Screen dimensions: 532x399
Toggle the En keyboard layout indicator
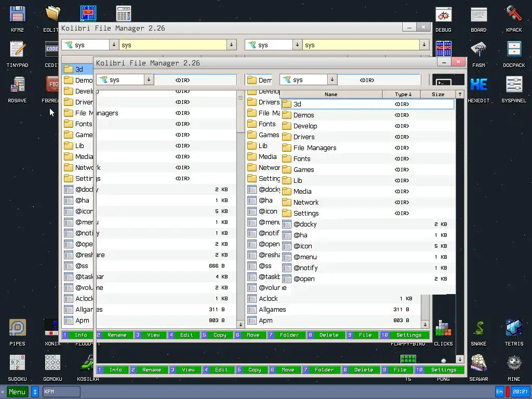499,392
